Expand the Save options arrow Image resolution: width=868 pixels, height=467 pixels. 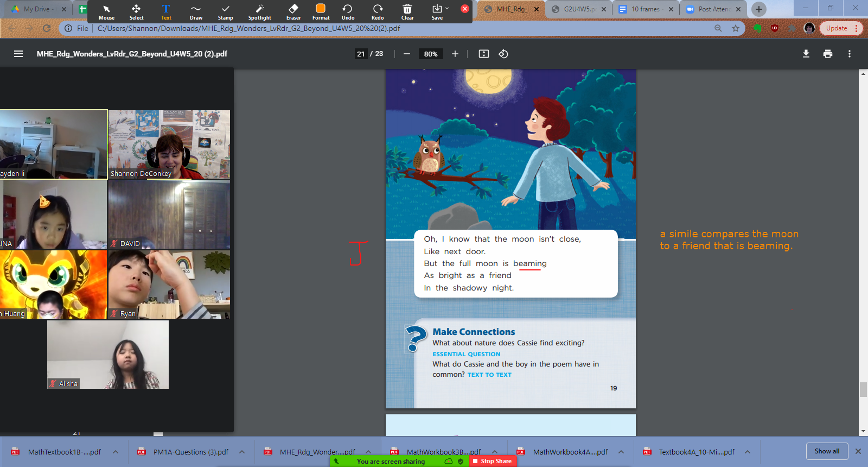[447, 8]
